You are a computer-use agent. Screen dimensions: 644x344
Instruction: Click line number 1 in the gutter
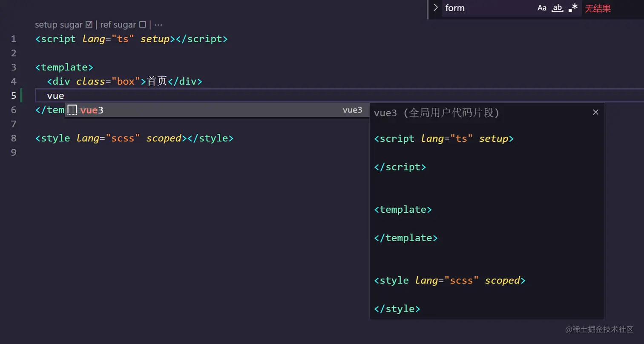14,39
